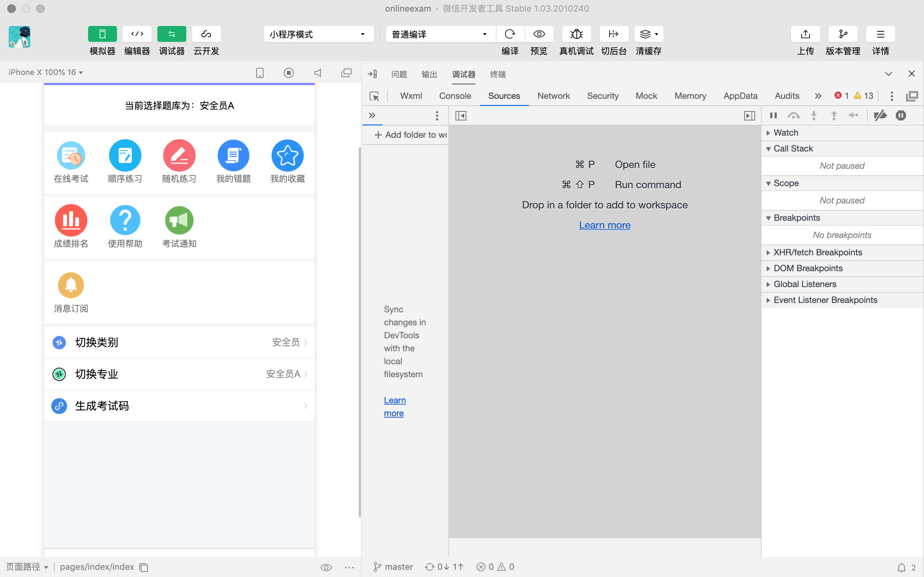Expand the Watch section
Image resolution: width=924 pixels, height=577 pixels.
[x=786, y=132]
